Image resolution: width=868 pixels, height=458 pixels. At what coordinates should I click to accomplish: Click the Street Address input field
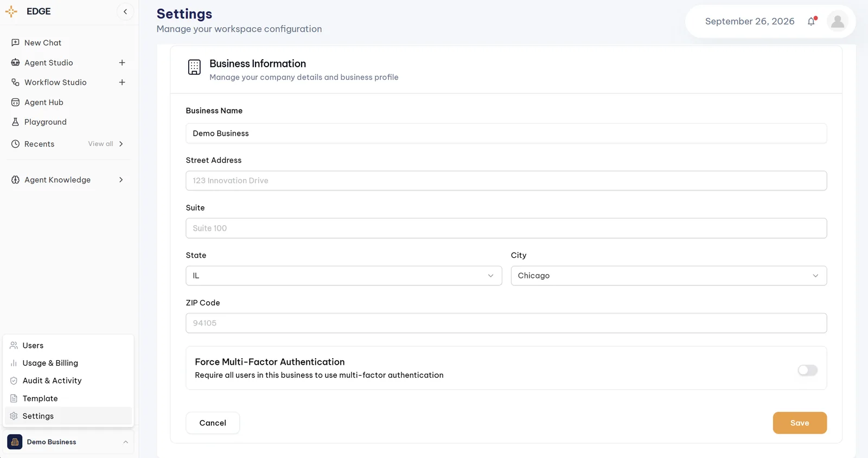pyautogui.click(x=506, y=181)
